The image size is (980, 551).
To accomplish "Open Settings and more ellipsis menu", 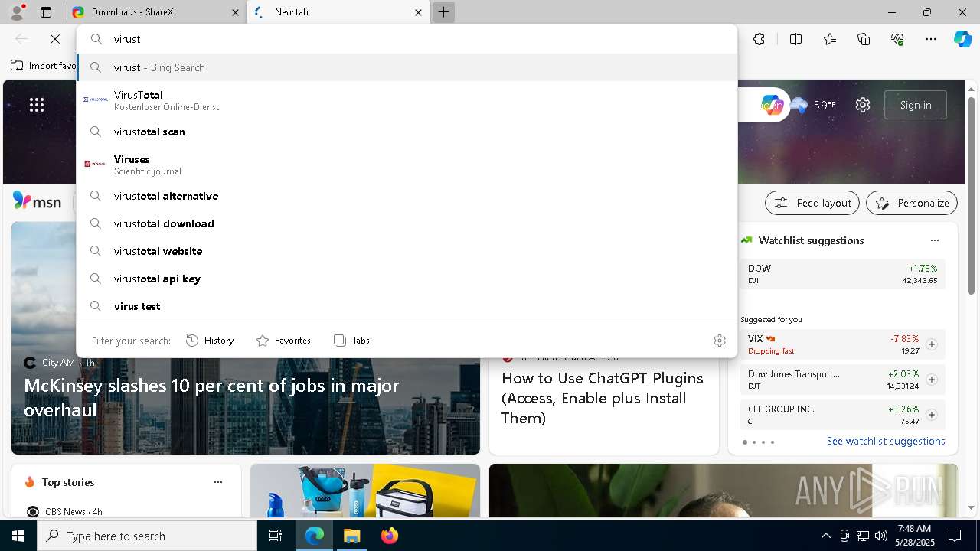I will coord(931,39).
